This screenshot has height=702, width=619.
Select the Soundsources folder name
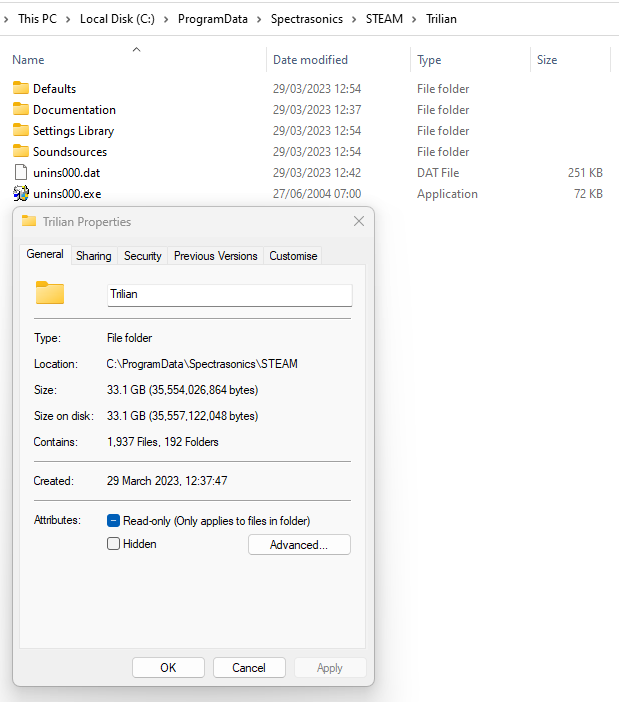(70, 152)
